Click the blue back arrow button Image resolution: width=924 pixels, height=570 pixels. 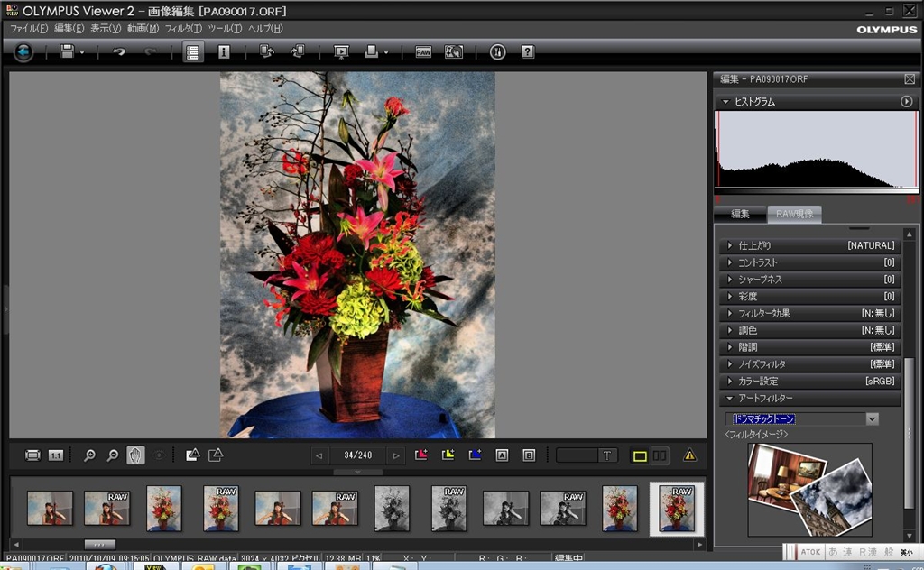pyautogui.click(x=23, y=52)
